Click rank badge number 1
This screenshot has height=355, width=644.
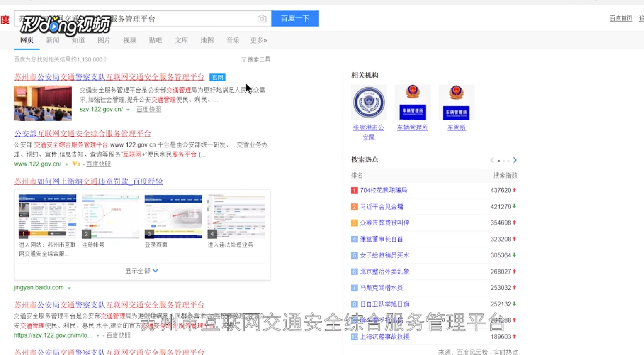coord(354,191)
